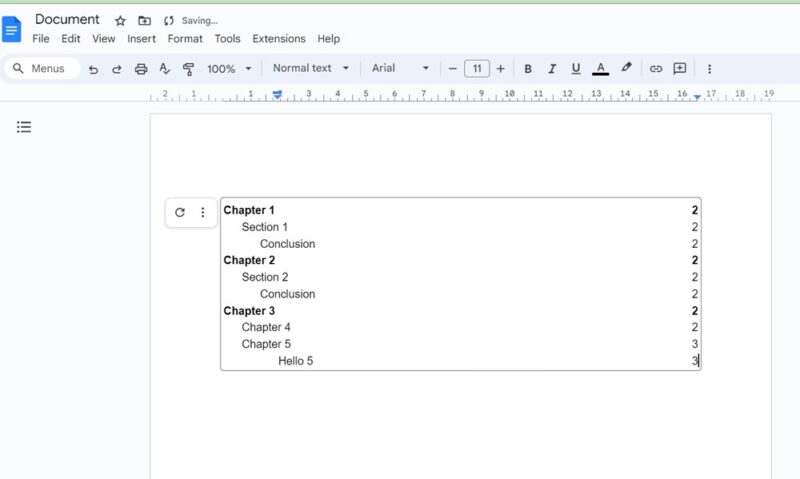Open the Normal text style dropdown
The height and width of the screenshot is (479, 800).
pyautogui.click(x=311, y=68)
